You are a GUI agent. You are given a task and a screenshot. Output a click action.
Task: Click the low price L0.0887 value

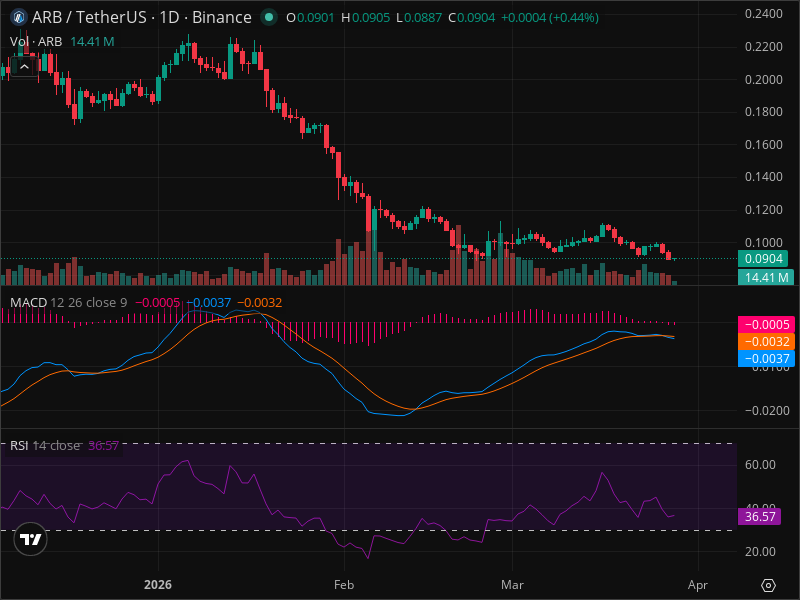(x=419, y=18)
